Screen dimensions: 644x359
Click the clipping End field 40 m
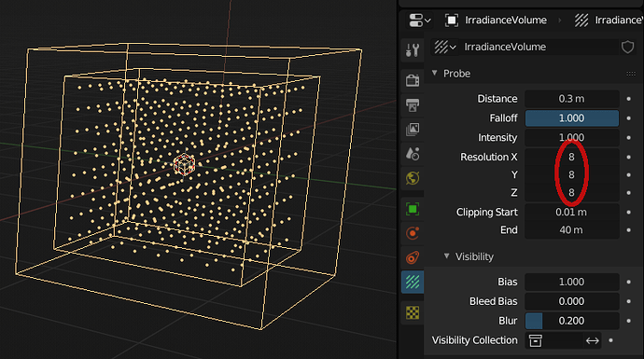572,230
